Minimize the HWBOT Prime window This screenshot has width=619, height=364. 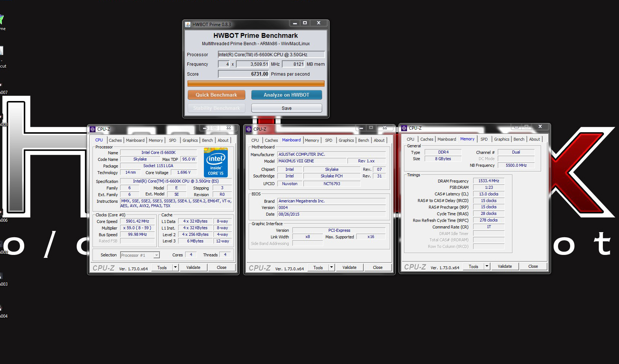coord(295,23)
